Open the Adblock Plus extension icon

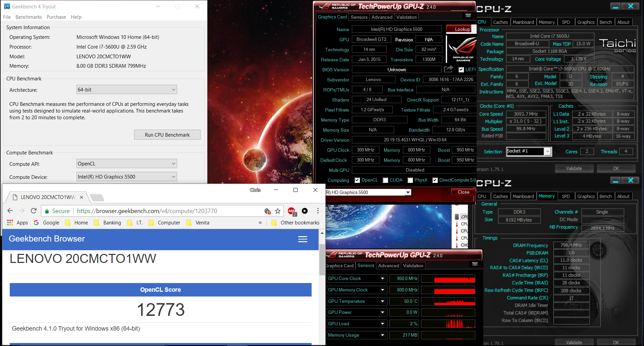291,211
